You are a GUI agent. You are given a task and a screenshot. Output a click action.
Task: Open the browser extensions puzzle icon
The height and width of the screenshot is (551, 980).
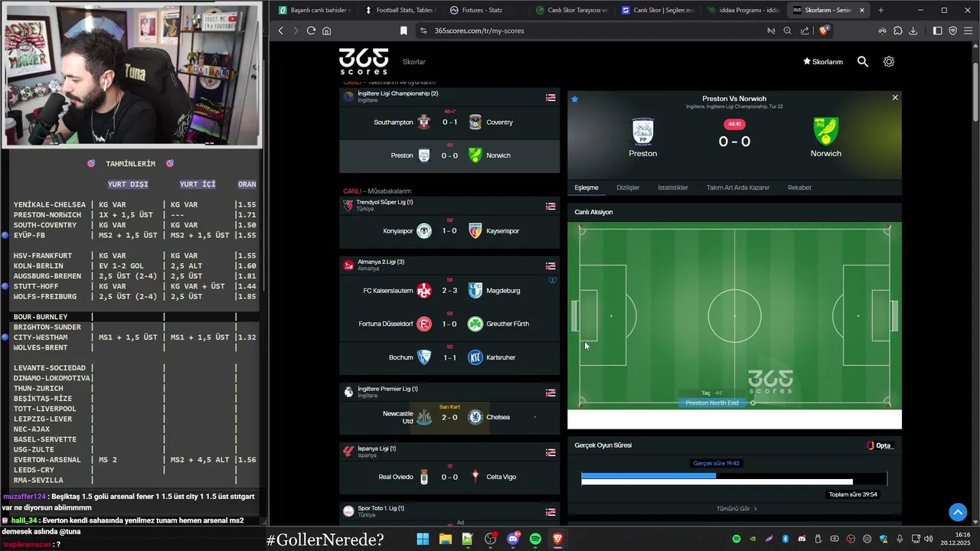[x=897, y=31]
